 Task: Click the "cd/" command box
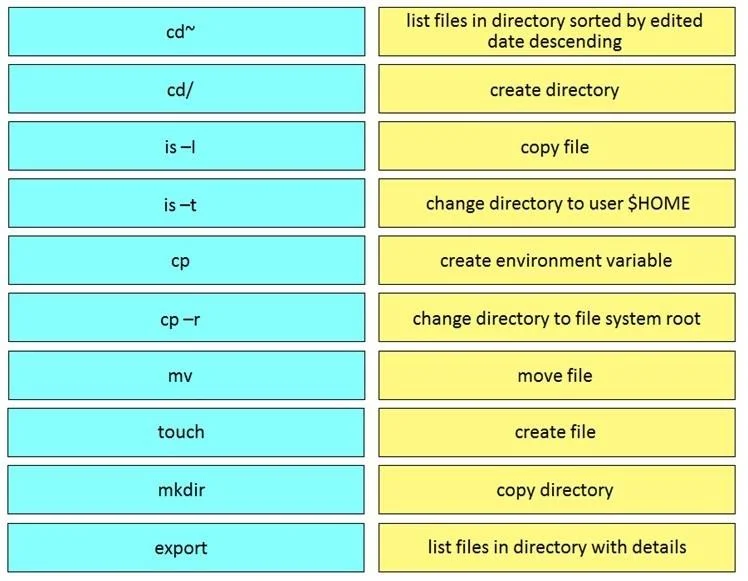pos(187,89)
